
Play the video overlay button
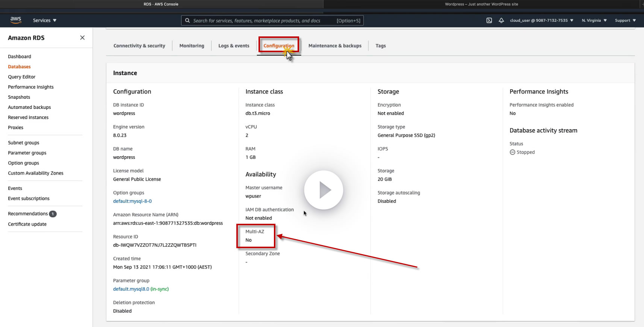[324, 190]
